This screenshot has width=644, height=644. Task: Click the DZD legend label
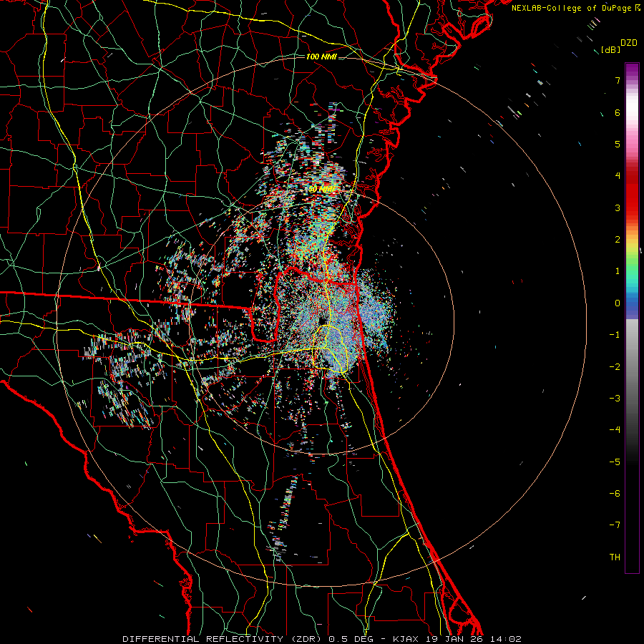[629, 43]
